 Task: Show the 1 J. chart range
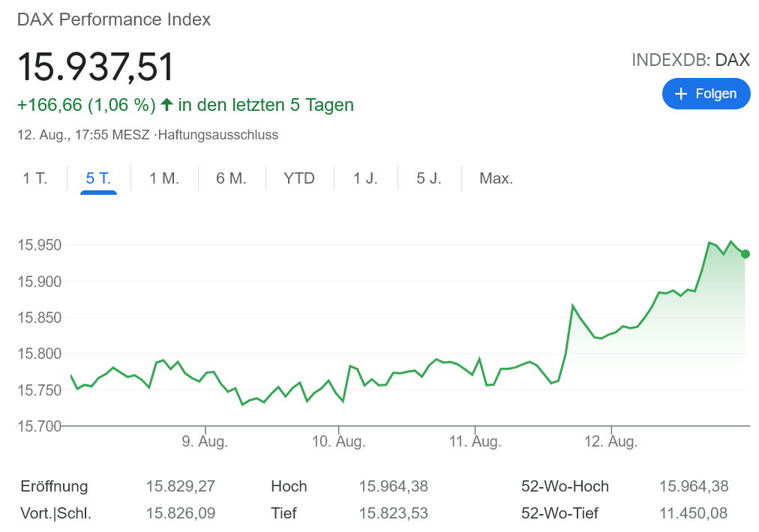click(x=365, y=178)
